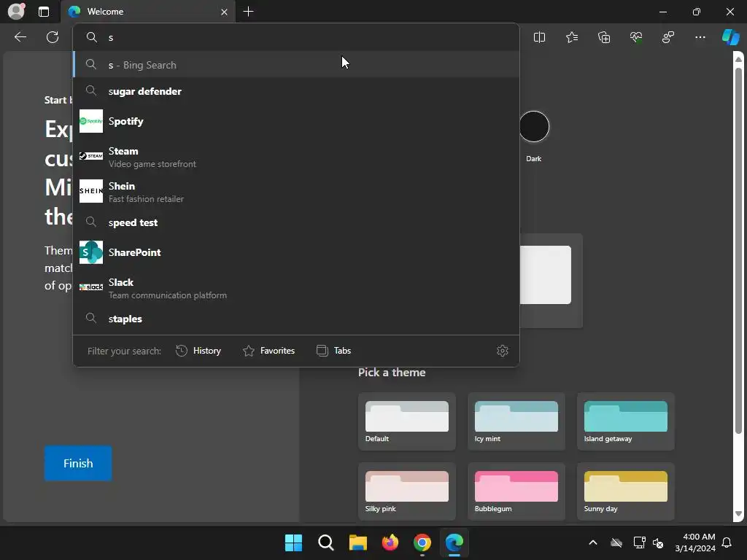Filter search by History
Image resolution: width=747 pixels, height=560 pixels.
click(198, 351)
